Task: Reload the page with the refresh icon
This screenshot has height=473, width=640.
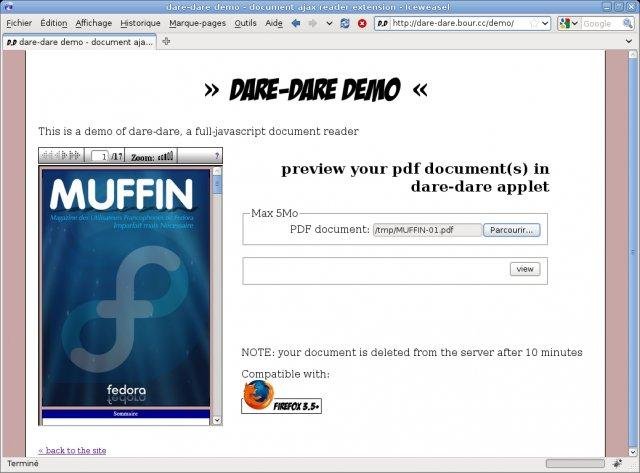Action: [x=345, y=23]
